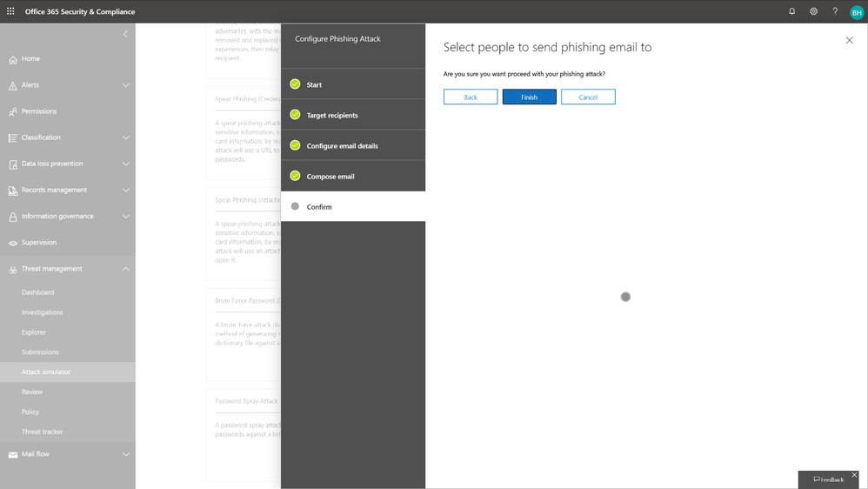Click the Mail flow envelope icon
Viewport: 868px width, 489px height.
click(13, 455)
